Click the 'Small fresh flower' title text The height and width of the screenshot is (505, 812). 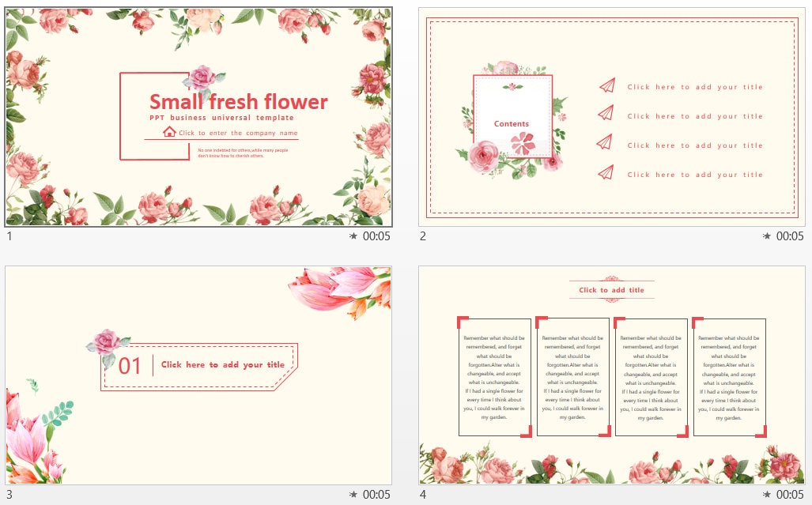239,102
